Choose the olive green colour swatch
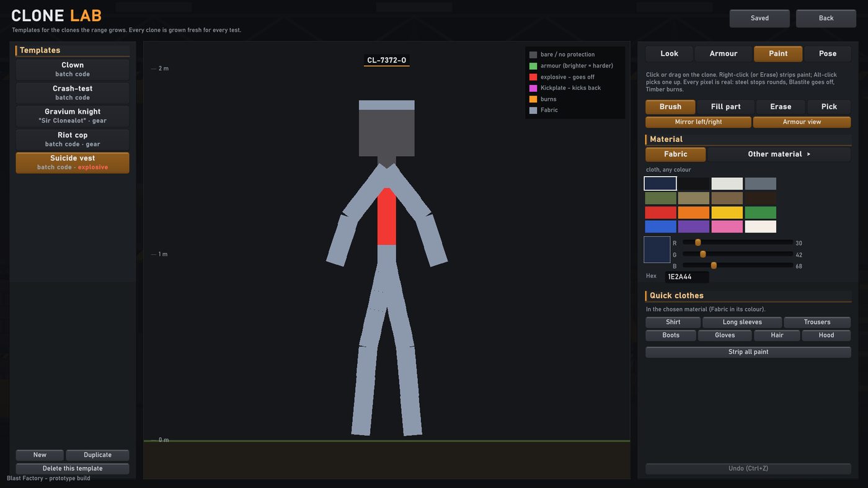Image resolution: width=868 pixels, height=488 pixels. [660, 198]
